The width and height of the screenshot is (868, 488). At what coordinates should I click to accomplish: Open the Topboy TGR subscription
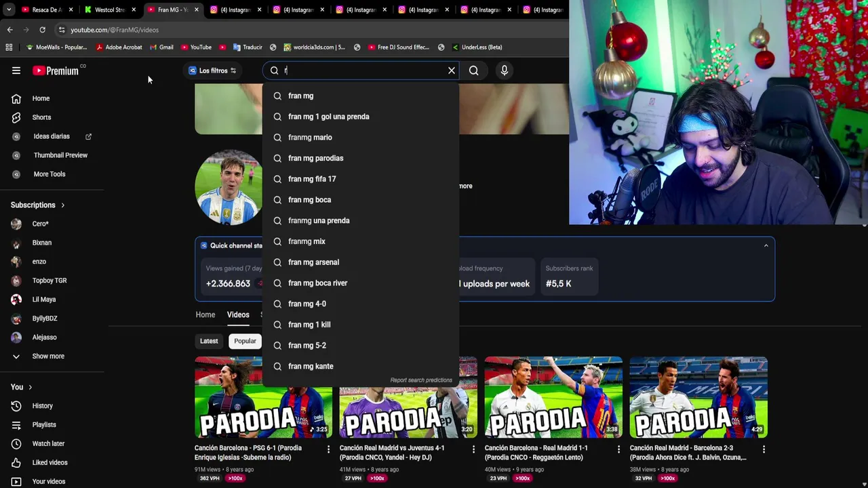point(50,281)
